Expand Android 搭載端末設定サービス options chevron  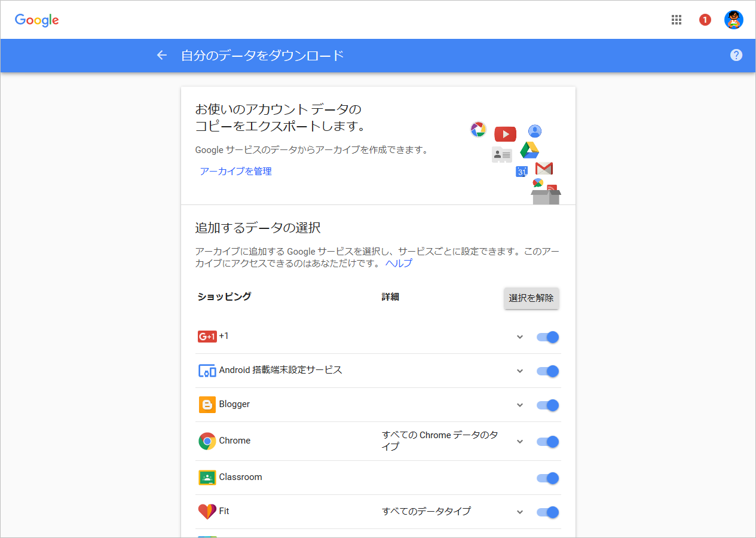(520, 371)
